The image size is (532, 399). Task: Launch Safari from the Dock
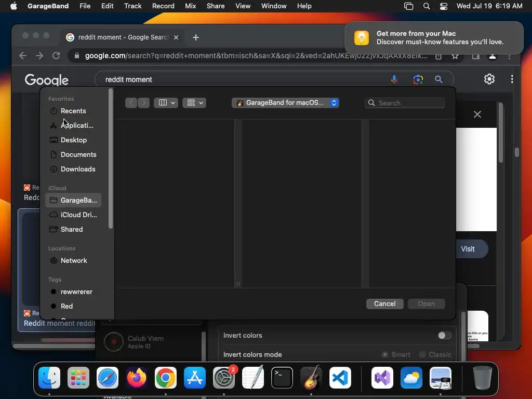(x=108, y=378)
